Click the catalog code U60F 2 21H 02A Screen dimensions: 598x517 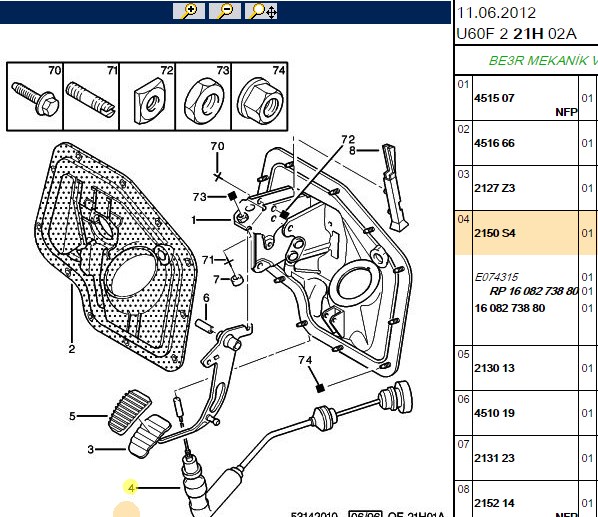[516, 34]
